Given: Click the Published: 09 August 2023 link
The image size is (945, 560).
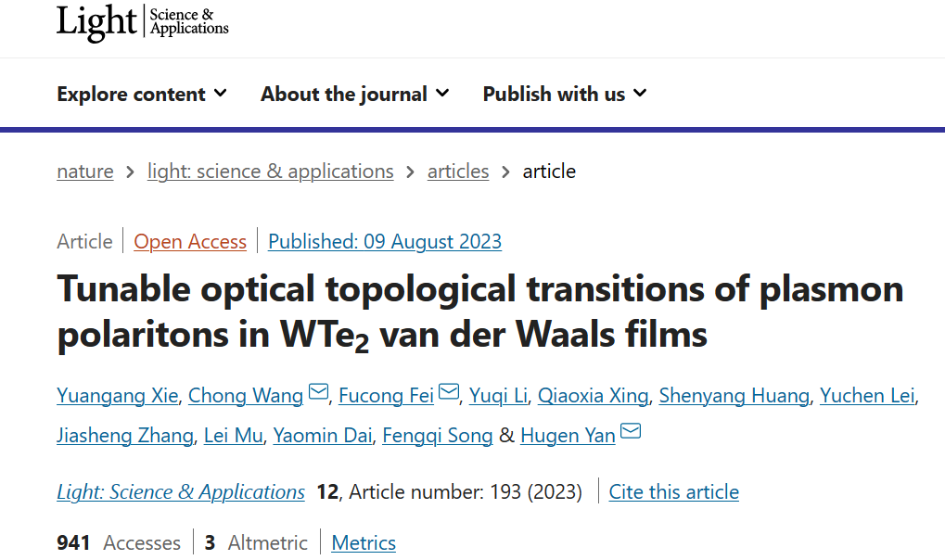Looking at the screenshot, I should coord(385,242).
